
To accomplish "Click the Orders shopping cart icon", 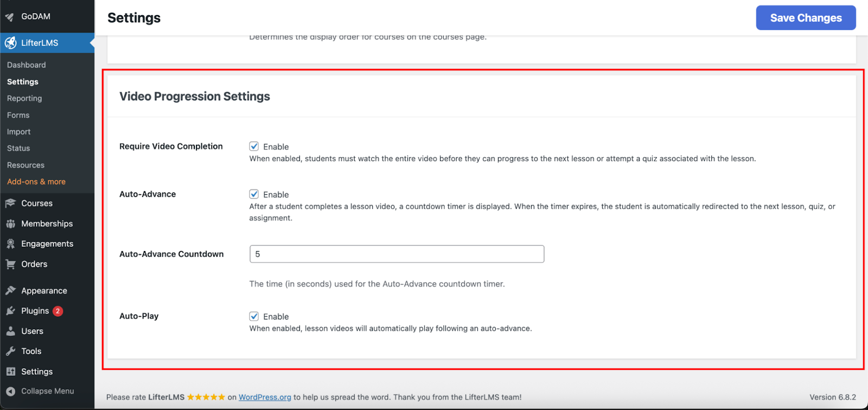I will point(10,264).
